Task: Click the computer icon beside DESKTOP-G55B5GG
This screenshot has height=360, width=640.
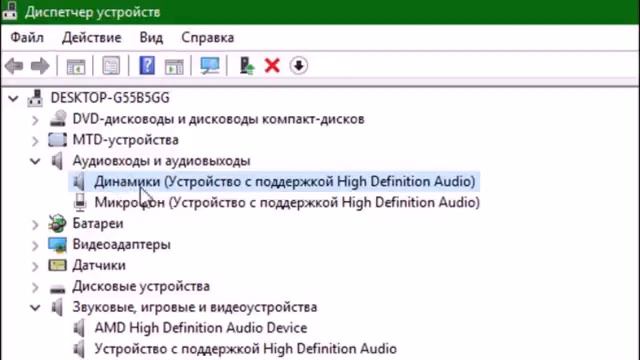Action: coord(36,98)
